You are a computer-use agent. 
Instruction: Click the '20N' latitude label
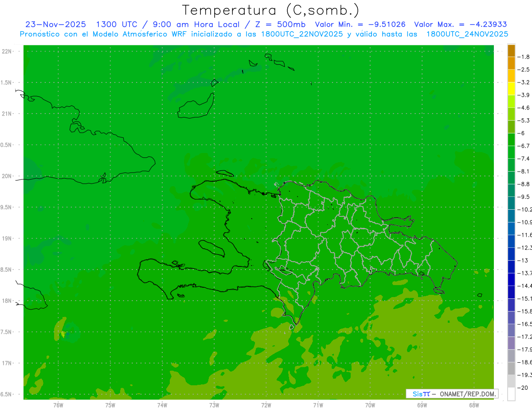tap(7, 176)
